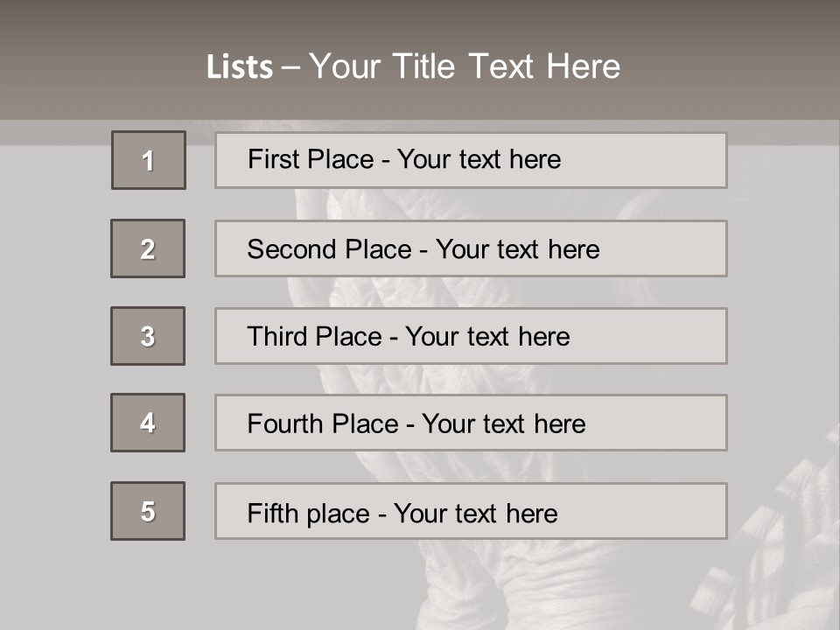Viewport: 840px width, 630px height.
Task: Click the number 1 box
Action: [149, 160]
